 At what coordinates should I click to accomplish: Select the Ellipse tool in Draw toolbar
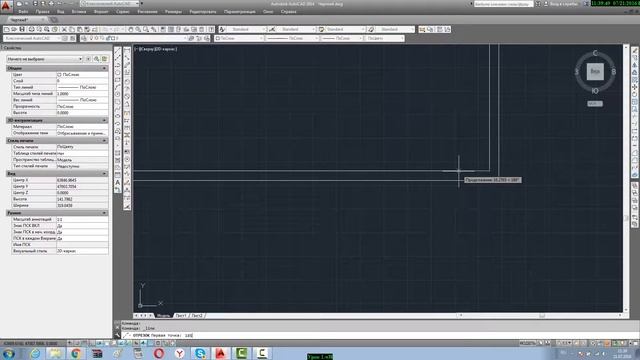[x=118, y=117]
